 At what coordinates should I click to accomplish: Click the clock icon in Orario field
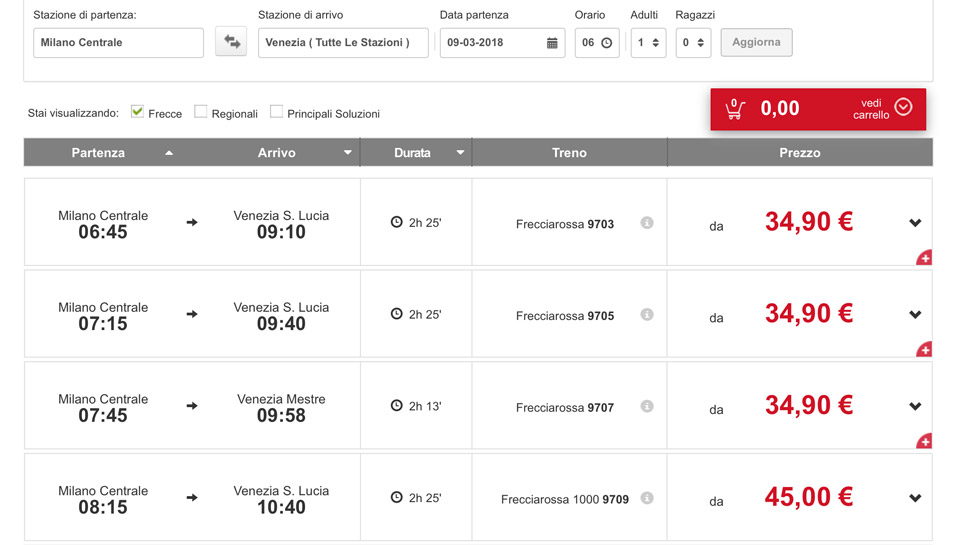coord(606,43)
